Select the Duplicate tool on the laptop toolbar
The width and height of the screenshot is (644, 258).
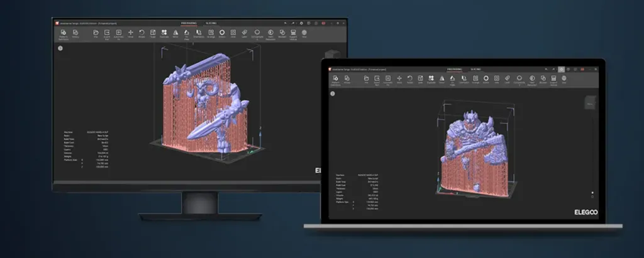pyautogui.click(x=431, y=79)
